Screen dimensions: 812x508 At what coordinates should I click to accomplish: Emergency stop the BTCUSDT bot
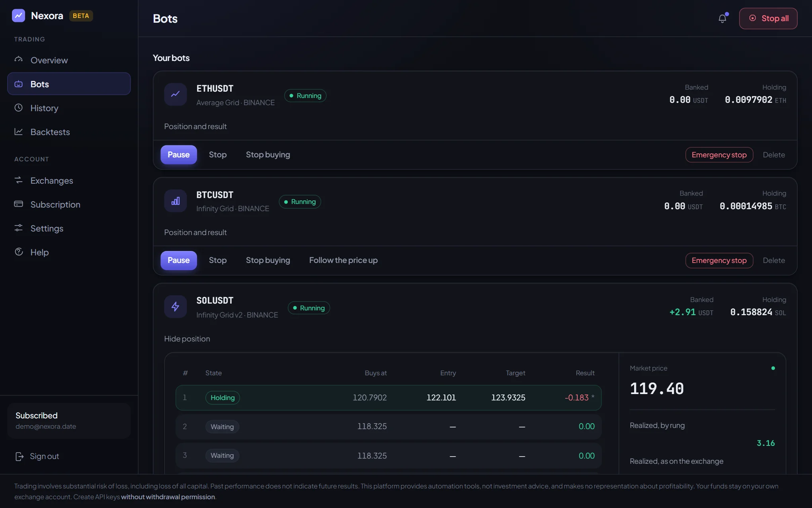[x=719, y=260]
